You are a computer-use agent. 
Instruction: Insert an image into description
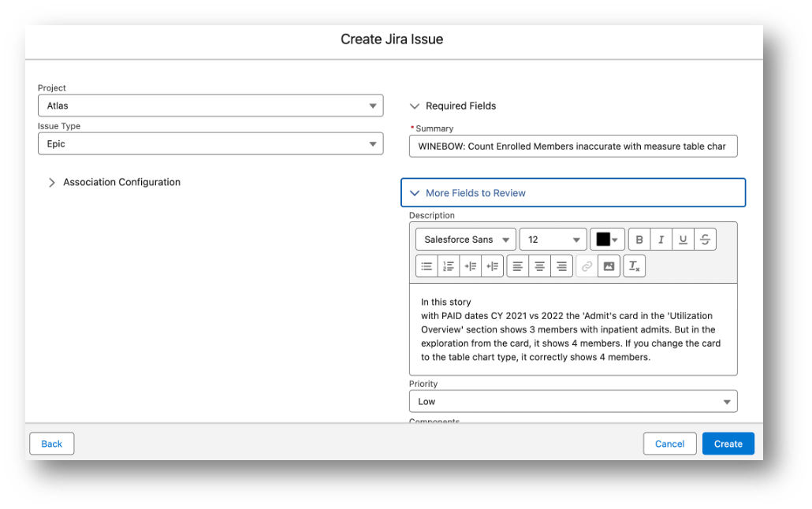609,266
